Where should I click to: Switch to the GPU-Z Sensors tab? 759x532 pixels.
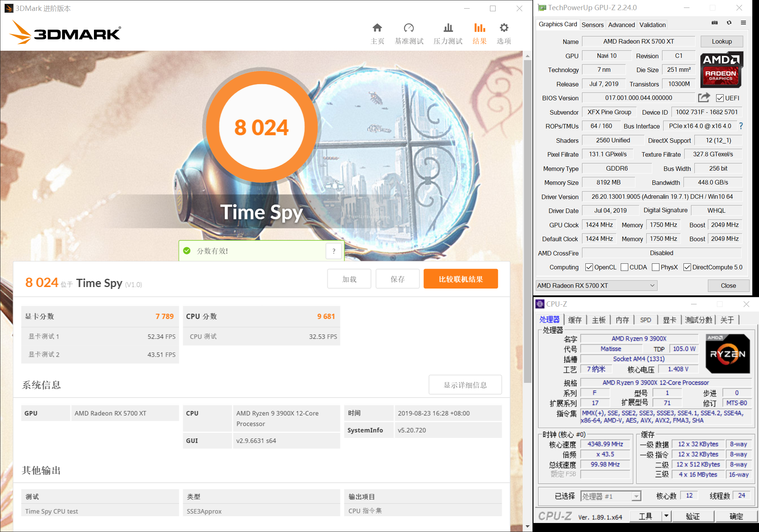click(593, 25)
